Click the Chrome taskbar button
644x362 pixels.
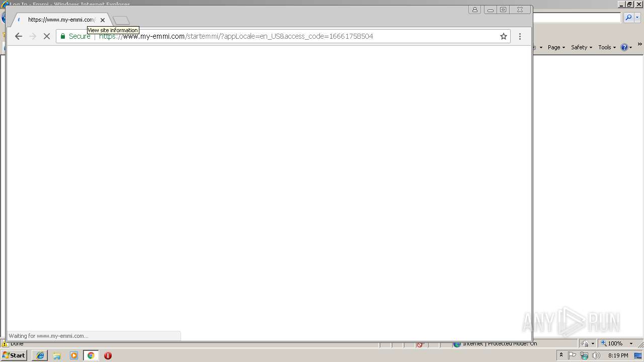91,355
